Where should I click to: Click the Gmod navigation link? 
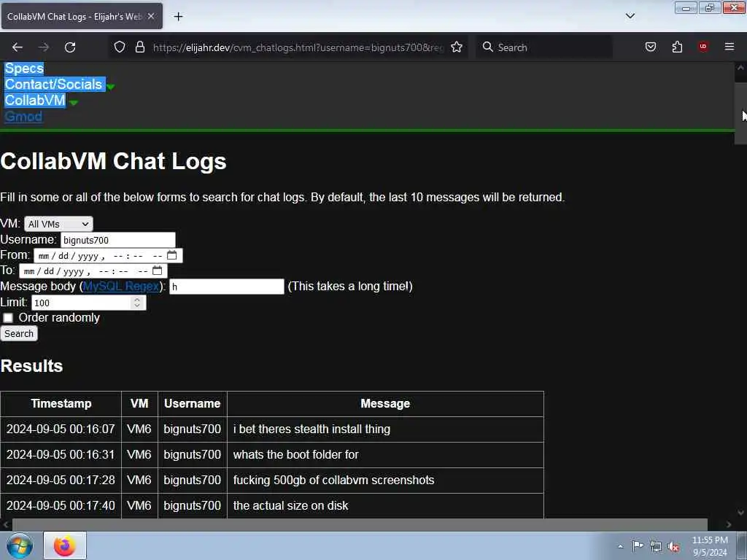coord(23,117)
